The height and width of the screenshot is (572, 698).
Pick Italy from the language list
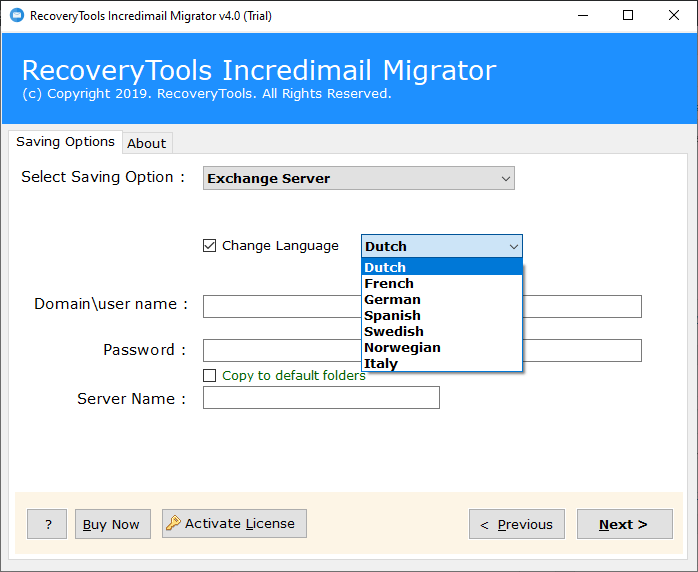pos(442,363)
